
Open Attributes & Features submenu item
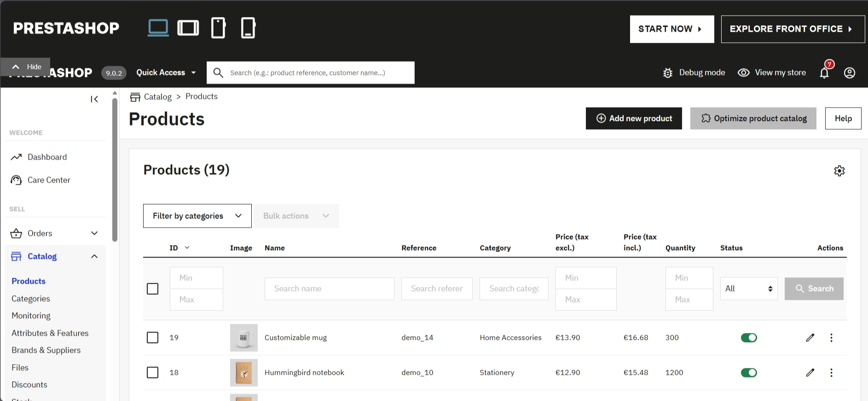pyautogui.click(x=50, y=333)
